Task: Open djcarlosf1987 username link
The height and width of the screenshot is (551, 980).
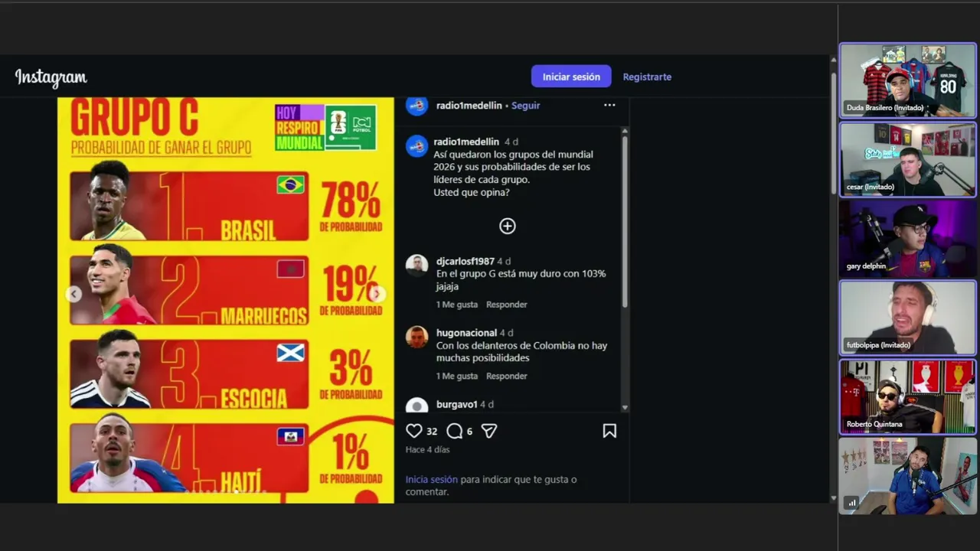Action: point(465,261)
